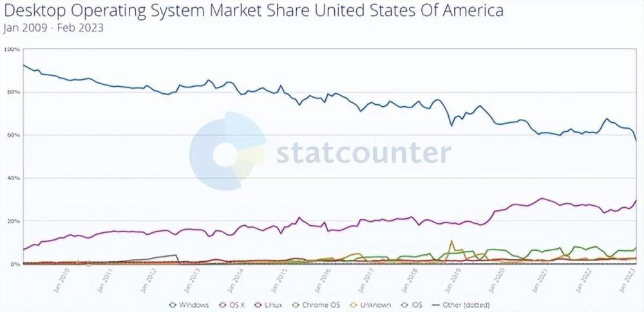The width and height of the screenshot is (644, 312).
Task: Toggle the Linux legend entry
Action: pyautogui.click(x=268, y=305)
